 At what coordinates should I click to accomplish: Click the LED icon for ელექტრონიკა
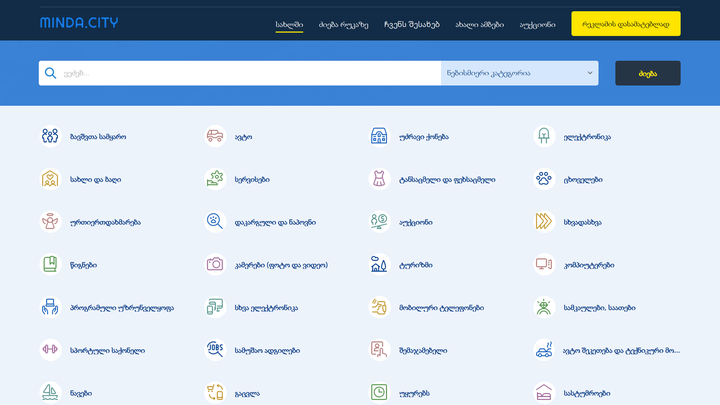(544, 136)
